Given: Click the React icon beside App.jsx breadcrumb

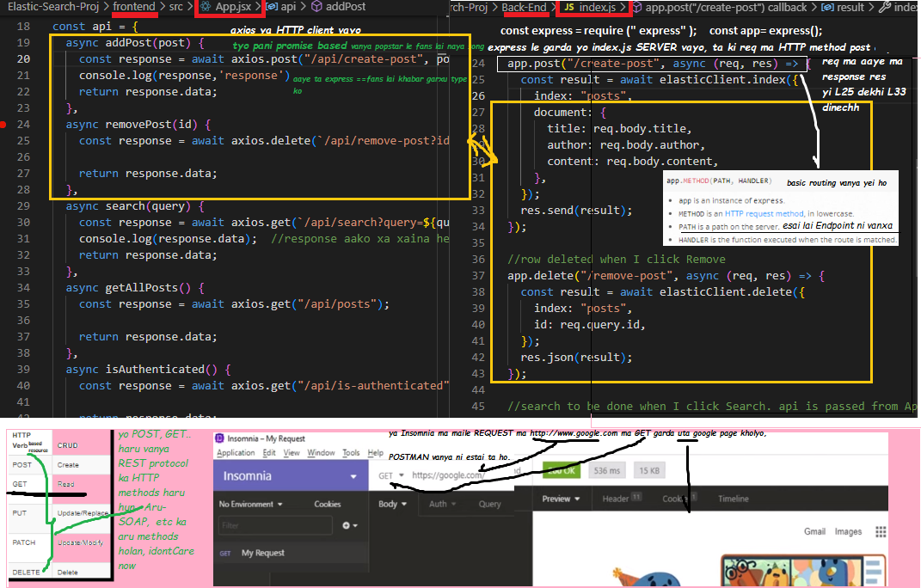Looking at the screenshot, I should [x=206, y=7].
